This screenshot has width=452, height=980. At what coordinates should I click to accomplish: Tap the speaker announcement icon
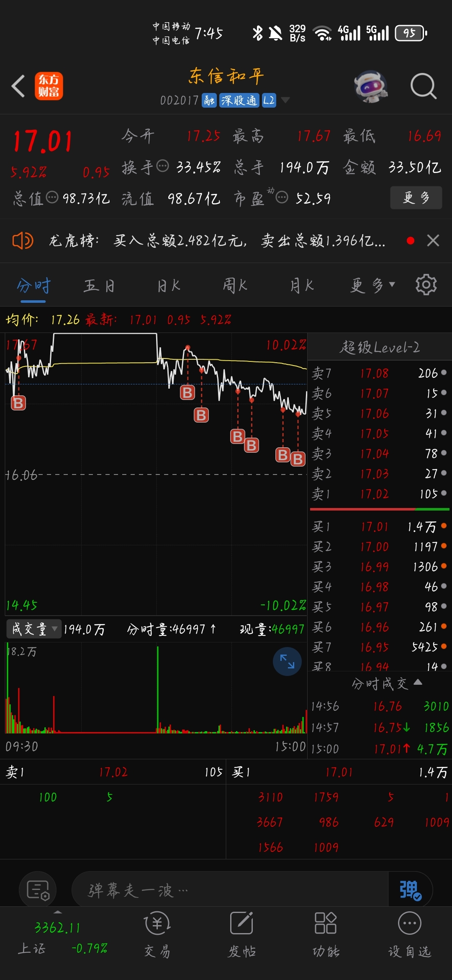point(23,241)
